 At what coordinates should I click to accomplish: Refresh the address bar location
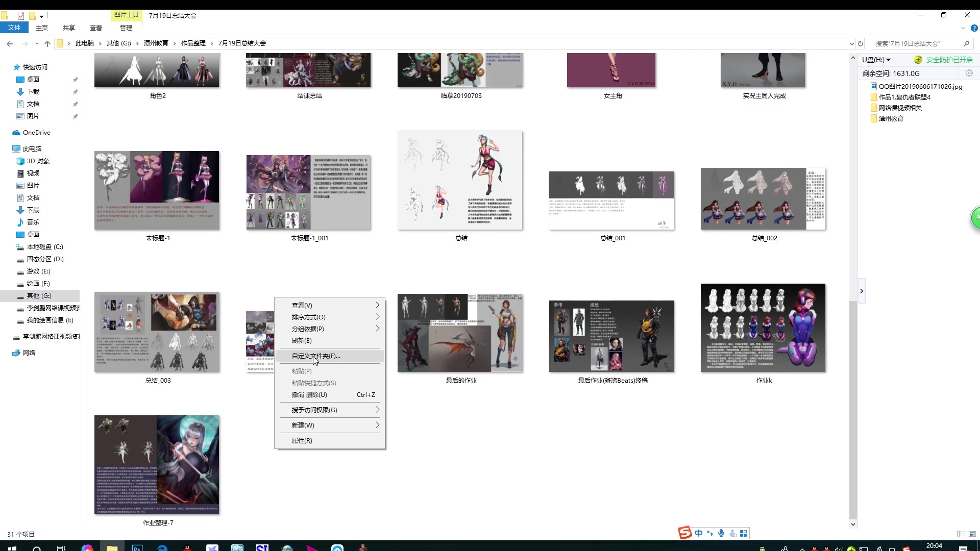(x=861, y=44)
